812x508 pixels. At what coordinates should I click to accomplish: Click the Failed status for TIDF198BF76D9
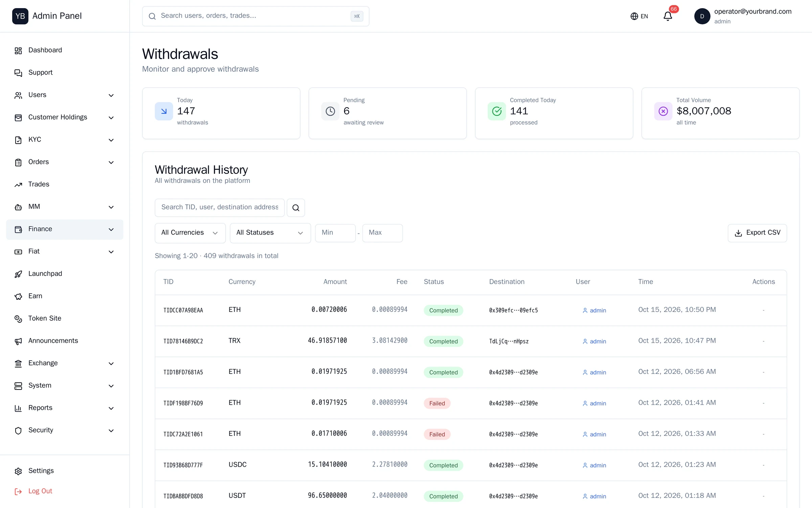(437, 403)
